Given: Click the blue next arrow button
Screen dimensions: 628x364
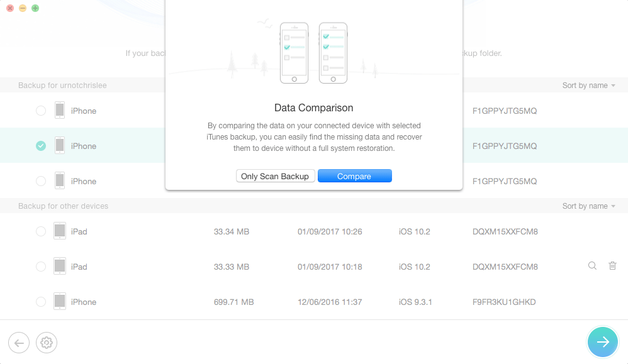Looking at the screenshot, I should click(602, 342).
